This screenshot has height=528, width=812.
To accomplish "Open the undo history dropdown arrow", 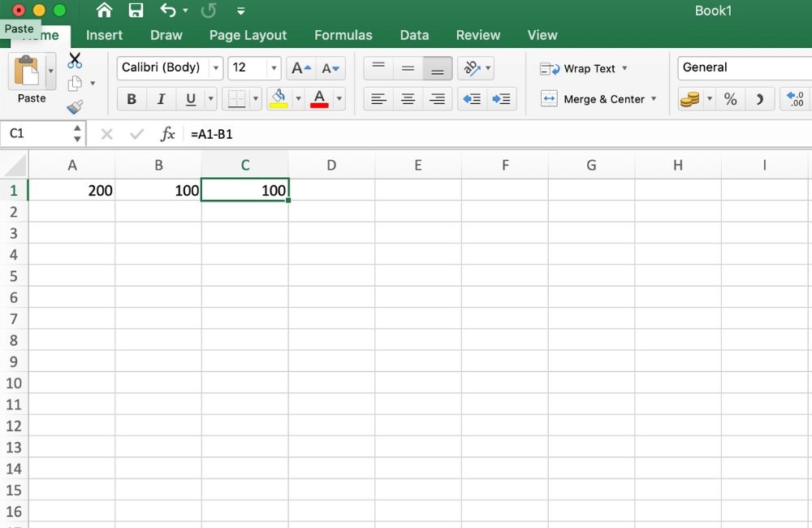I will (x=185, y=11).
